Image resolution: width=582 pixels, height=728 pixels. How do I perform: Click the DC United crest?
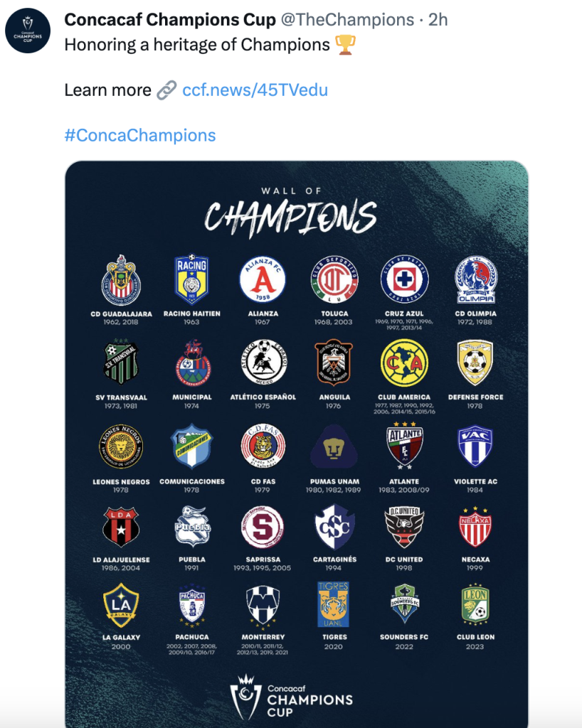click(x=404, y=528)
